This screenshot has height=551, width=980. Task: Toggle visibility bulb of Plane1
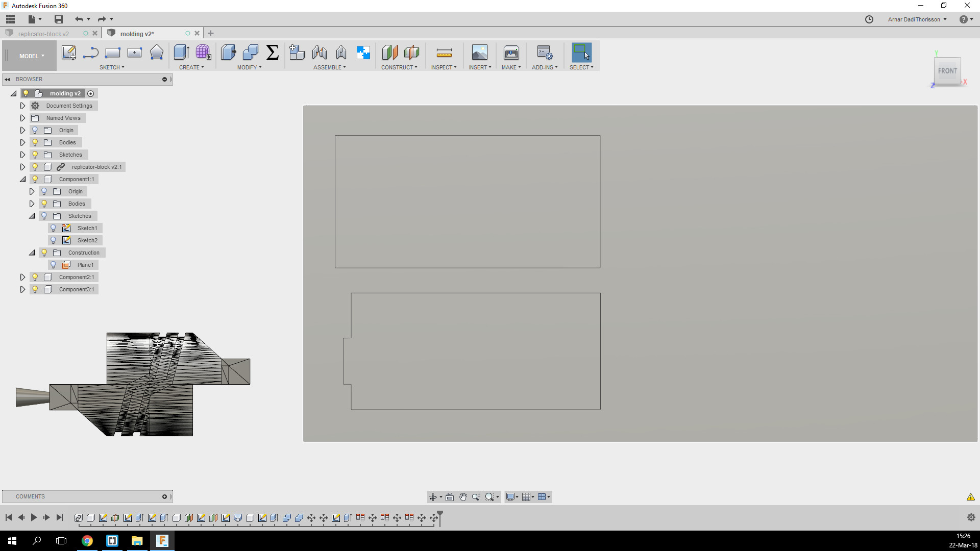[x=53, y=265]
